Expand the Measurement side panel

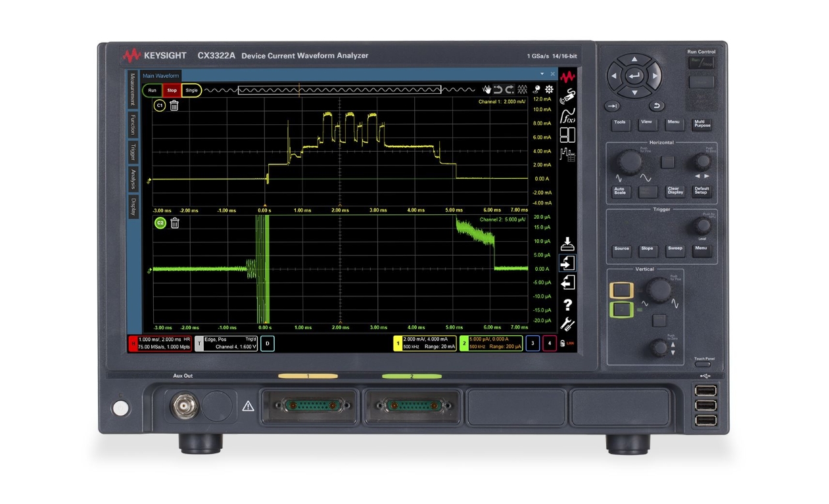point(133,90)
